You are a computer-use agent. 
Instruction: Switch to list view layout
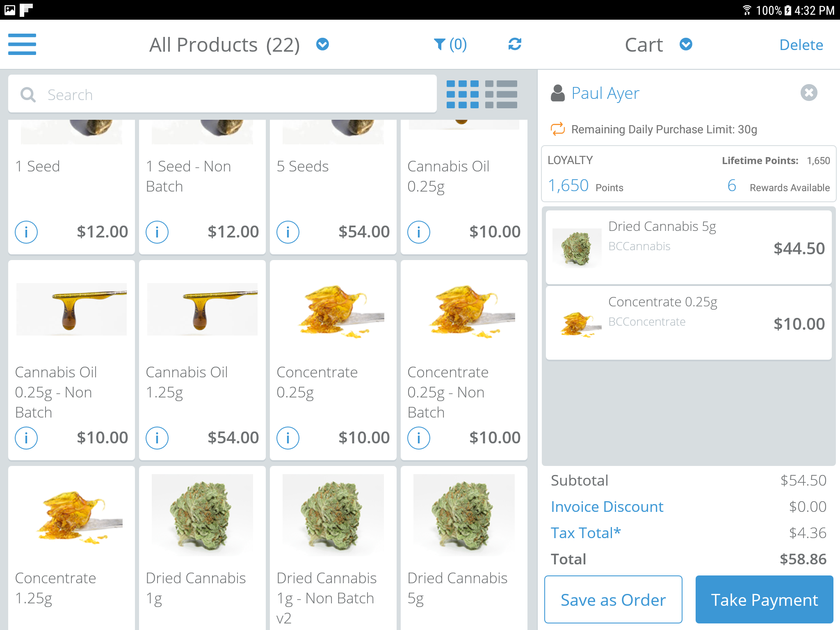coord(501,94)
